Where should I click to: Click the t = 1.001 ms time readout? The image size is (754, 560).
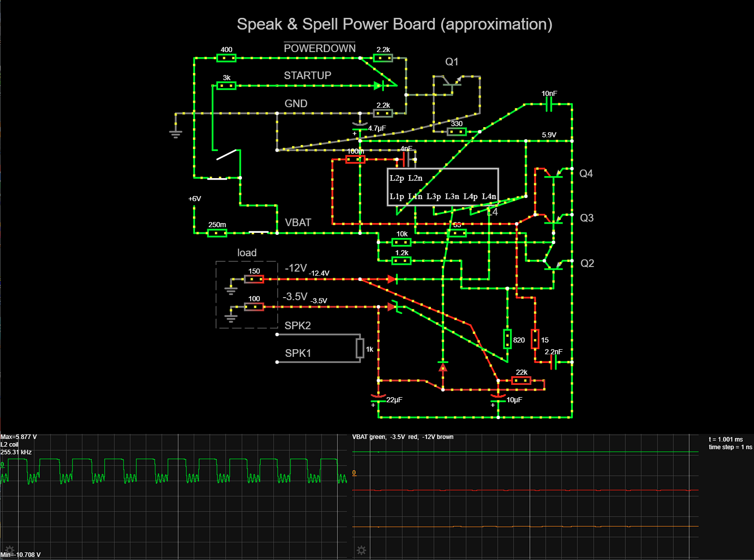725,440
